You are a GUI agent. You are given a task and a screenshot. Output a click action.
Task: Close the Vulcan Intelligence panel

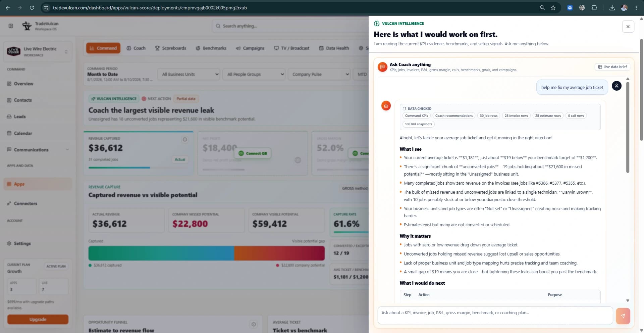628,27
